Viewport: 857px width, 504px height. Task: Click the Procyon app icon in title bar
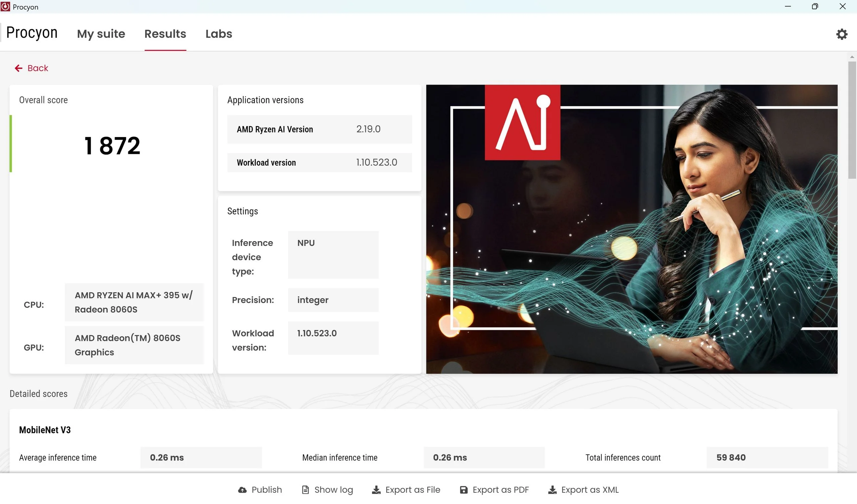(x=5, y=6)
